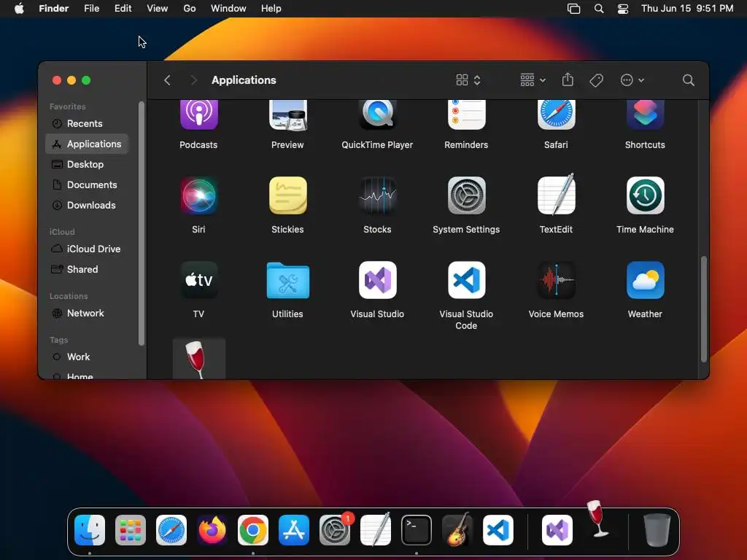Viewport: 747px width, 560px height.
Task: Select the Utilities folder
Action: pos(287,280)
